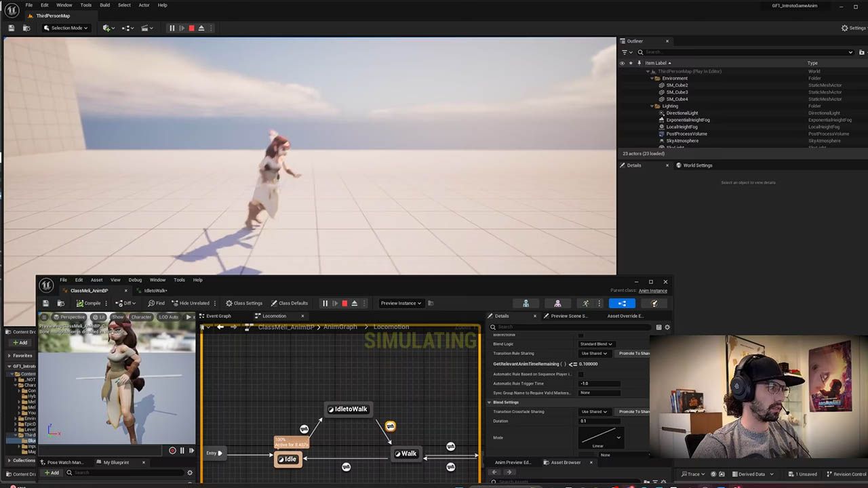Toggle the Outliner visibility eye column header
Image resolution: width=868 pixels, height=488 pixels.
pyautogui.click(x=622, y=63)
